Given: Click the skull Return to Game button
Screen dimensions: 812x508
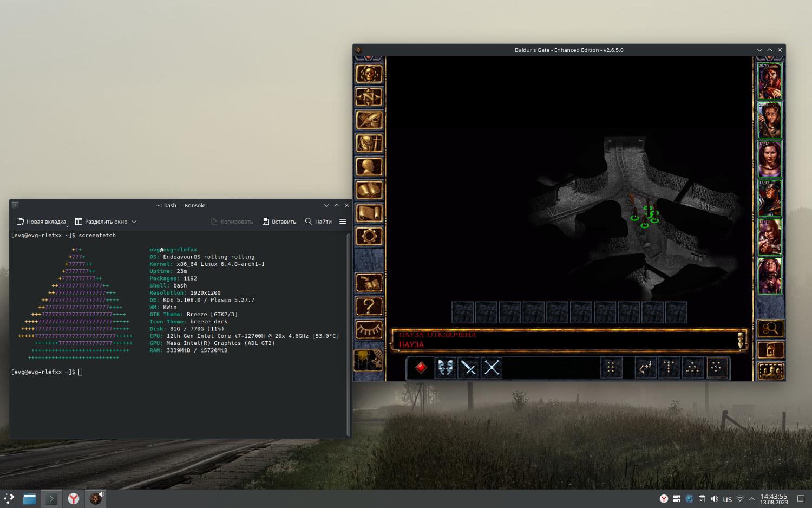Looking at the screenshot, I should (x=369, y=74).
